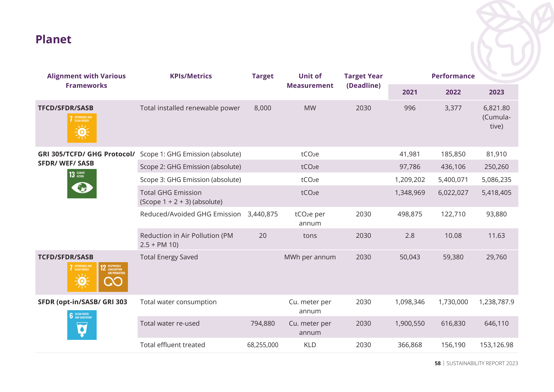Click the '2023' year column header

(497, 92)
